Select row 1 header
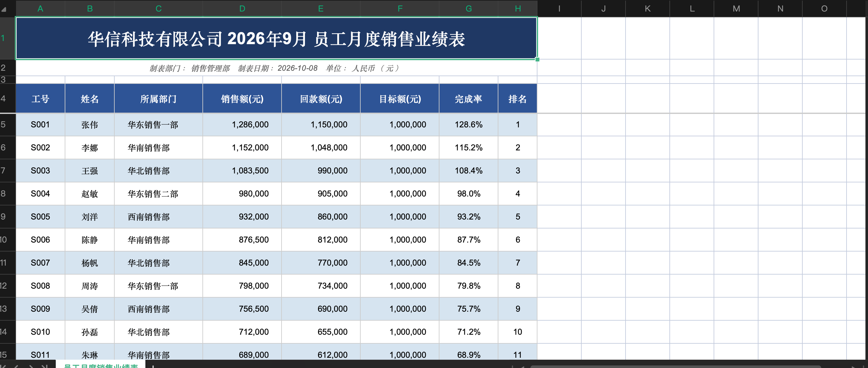868x368 pixels. [8, 38]
